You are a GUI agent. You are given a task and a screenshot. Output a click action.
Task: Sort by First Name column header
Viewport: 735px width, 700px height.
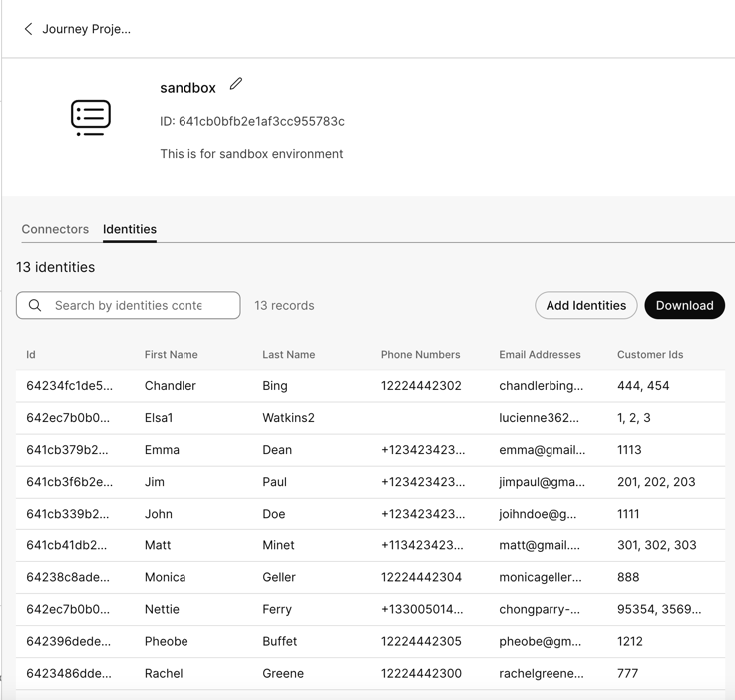(x=172, y=355)
